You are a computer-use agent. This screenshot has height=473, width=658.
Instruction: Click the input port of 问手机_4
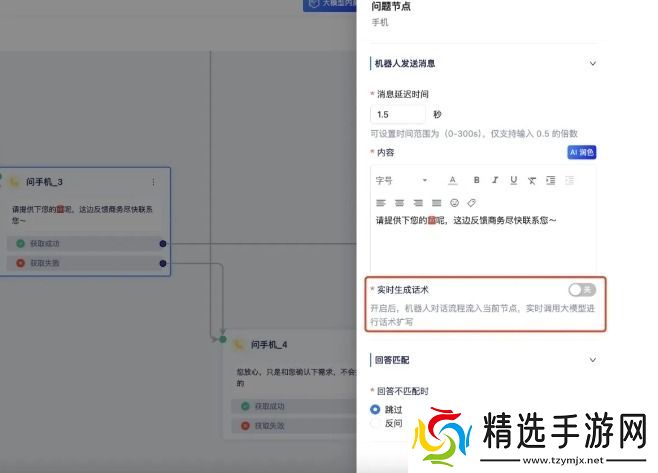(x=223, y=339)
